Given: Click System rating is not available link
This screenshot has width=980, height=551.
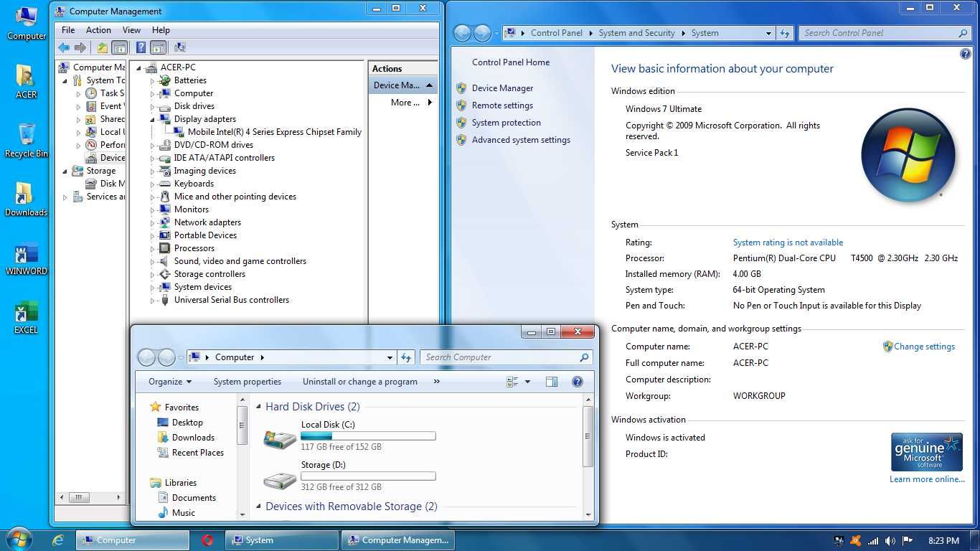Looking at the screenshot, I should coord(788,242).
